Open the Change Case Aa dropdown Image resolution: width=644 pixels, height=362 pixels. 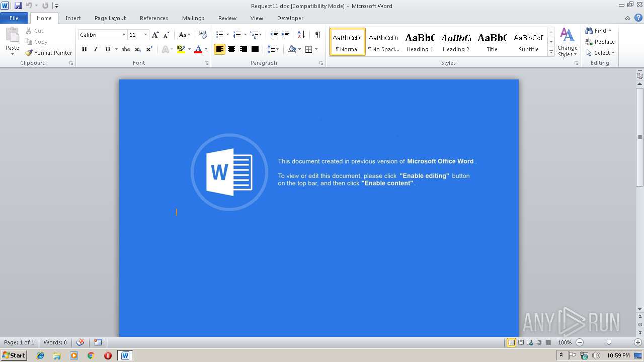point(184,35)
